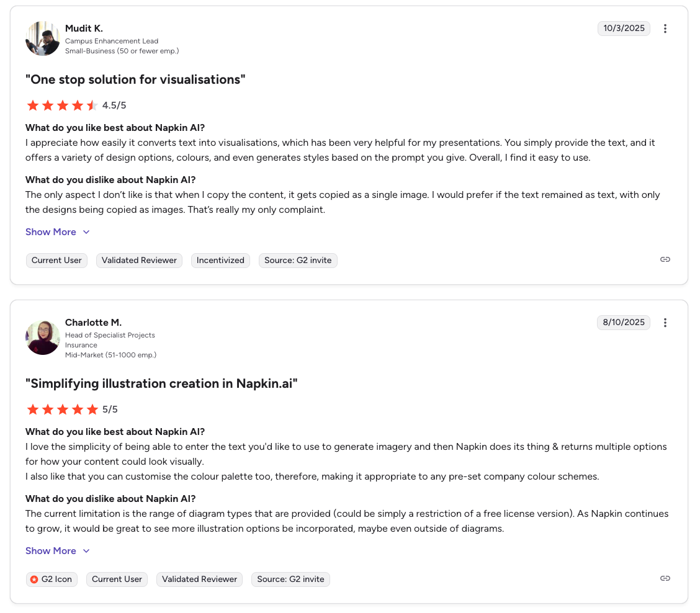Click the fifth star in Charlotte's 5/5 rating

pos(92,409)
